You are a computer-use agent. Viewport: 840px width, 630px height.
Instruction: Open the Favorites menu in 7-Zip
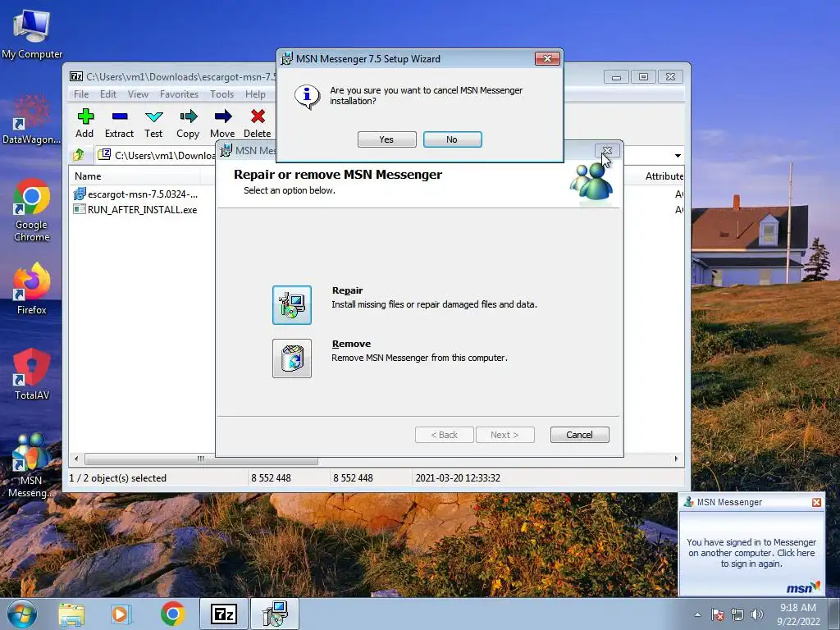tap(179, 94)
